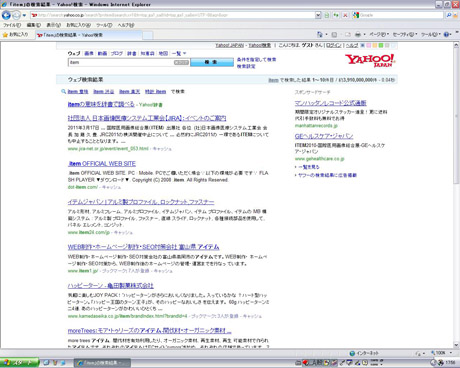Open the Windows Start button
This screenshot has height=368, width=460.
point(19,363)
